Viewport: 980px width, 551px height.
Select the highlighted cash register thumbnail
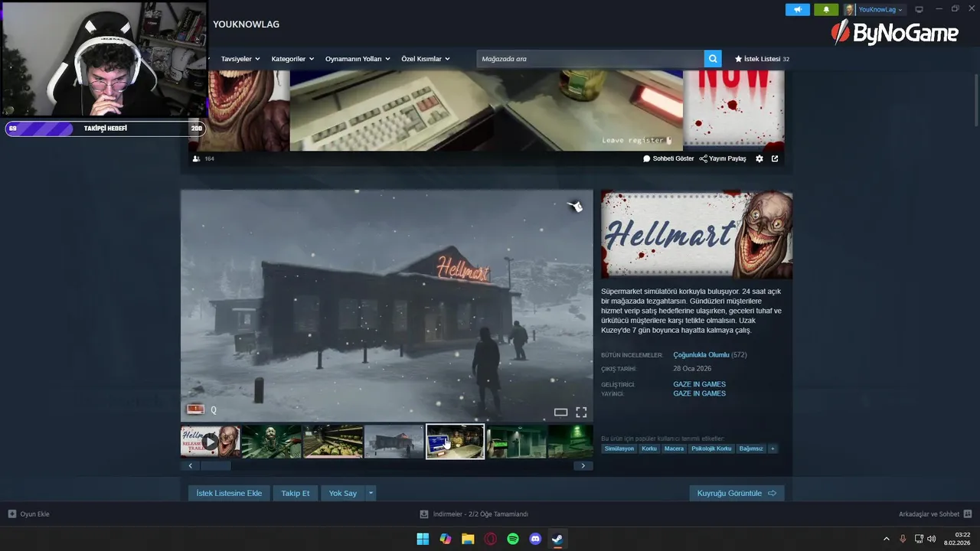coord(456,442)
